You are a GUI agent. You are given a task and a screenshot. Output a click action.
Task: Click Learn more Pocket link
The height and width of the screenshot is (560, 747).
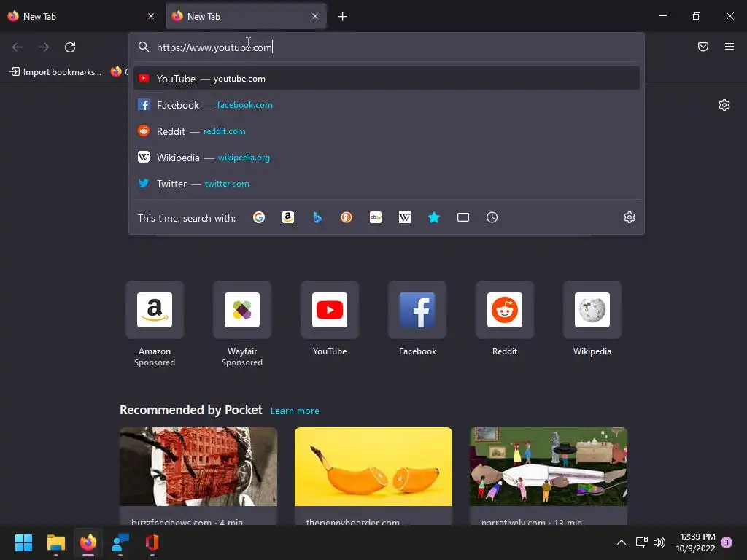click(x=295, y=411)
